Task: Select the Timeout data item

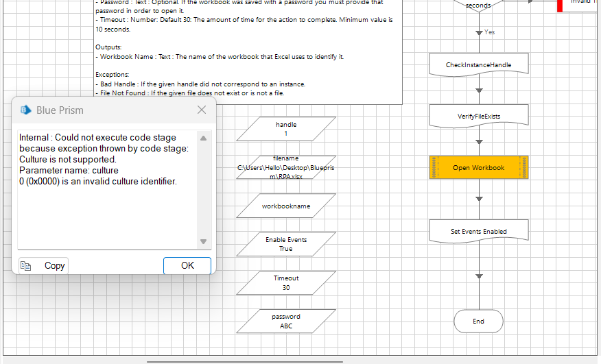Action: click(286, 283)
